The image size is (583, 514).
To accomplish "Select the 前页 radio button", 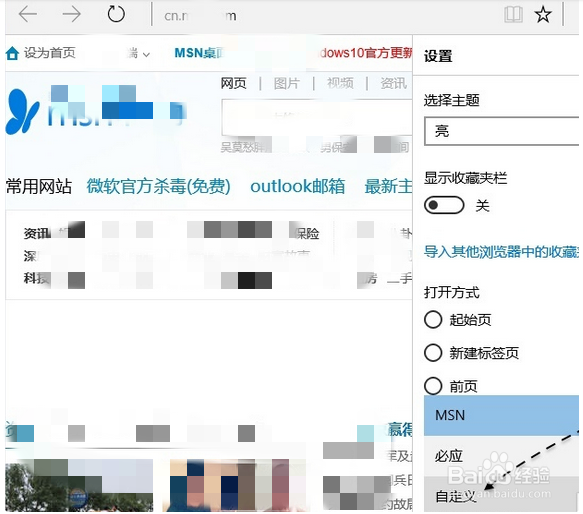I will click(x=433, y=386).
